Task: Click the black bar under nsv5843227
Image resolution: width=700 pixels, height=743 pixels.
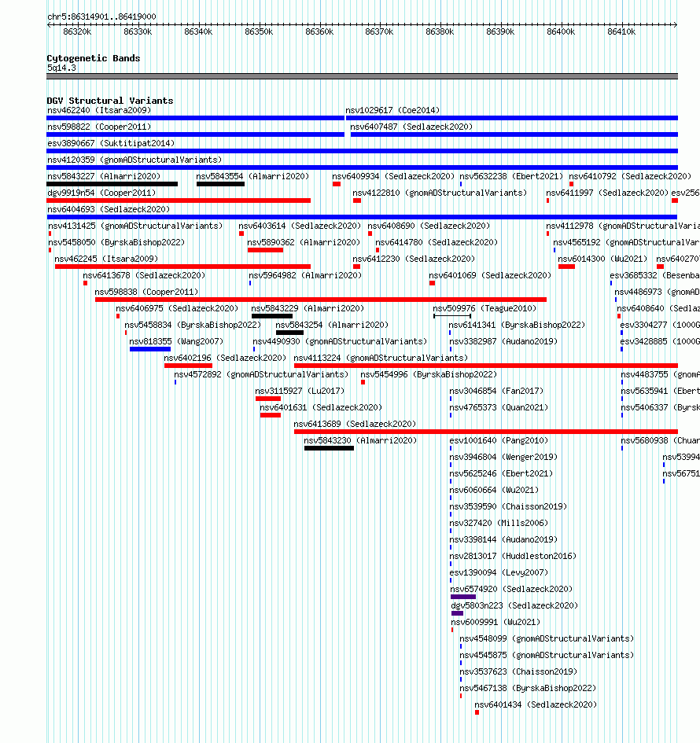Action: [x=112, y=184]
